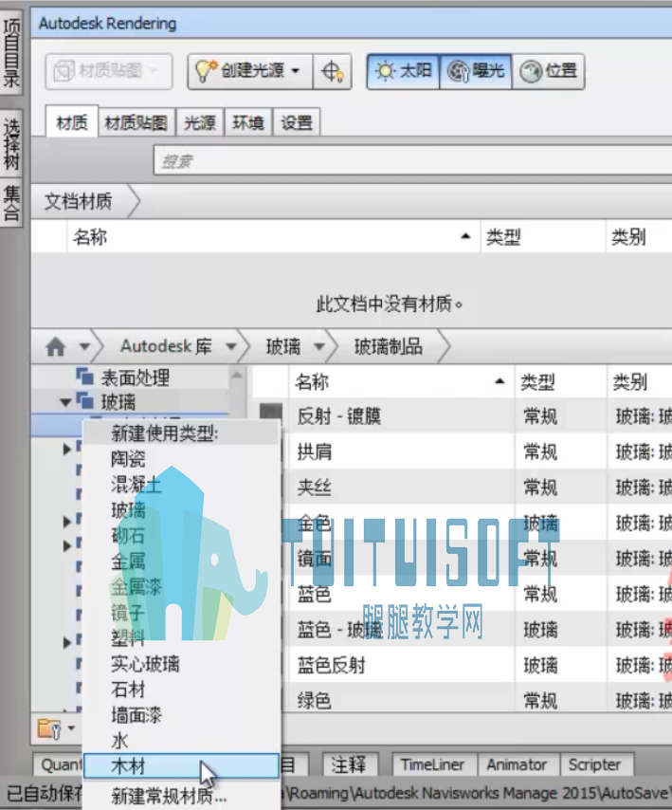Switch to the 材质贴图 tab
672x810 pixels.
click(136, 123)
